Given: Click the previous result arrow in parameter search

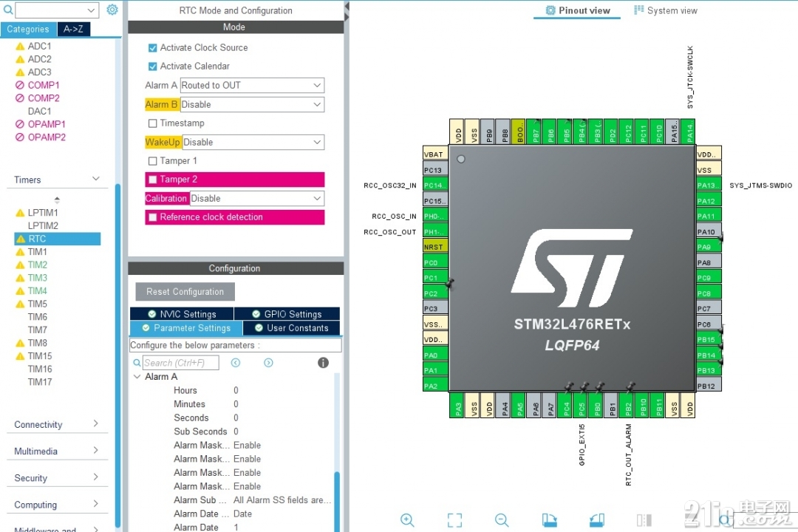Looking at the screenshot, I should pyautogui.click(x=235, y=363).
